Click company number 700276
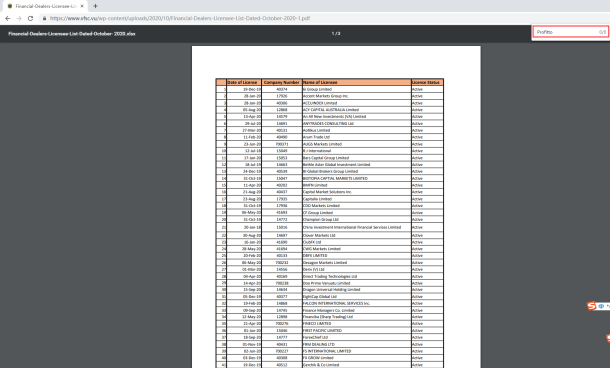Viewport: 610px width, 368px height. (282, 323)
